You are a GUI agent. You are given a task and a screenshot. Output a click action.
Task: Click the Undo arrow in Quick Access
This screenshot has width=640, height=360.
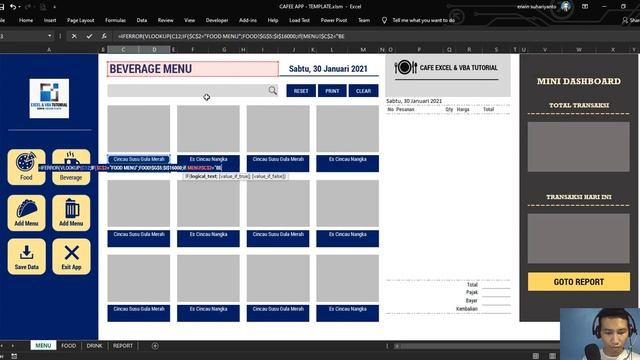point(13,7)
